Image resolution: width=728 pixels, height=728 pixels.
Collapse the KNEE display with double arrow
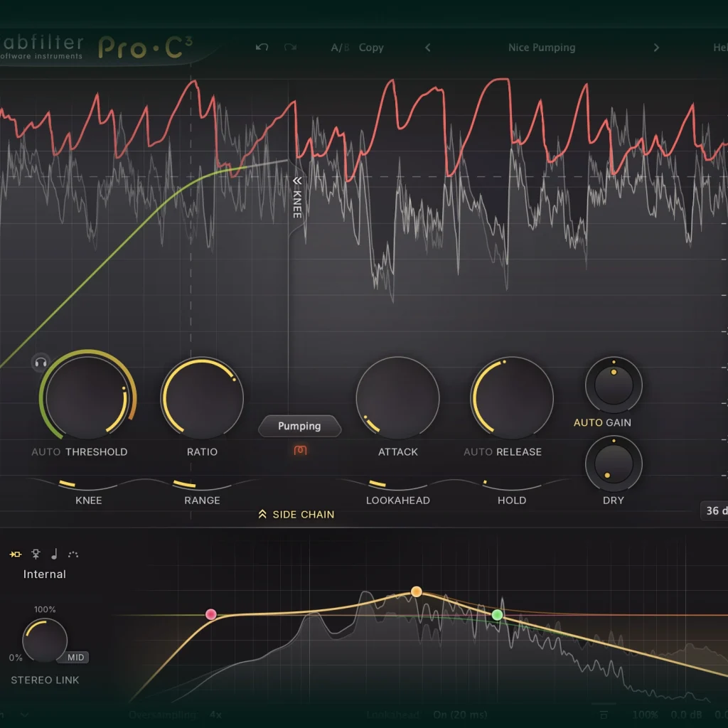(x=297, y=181)
